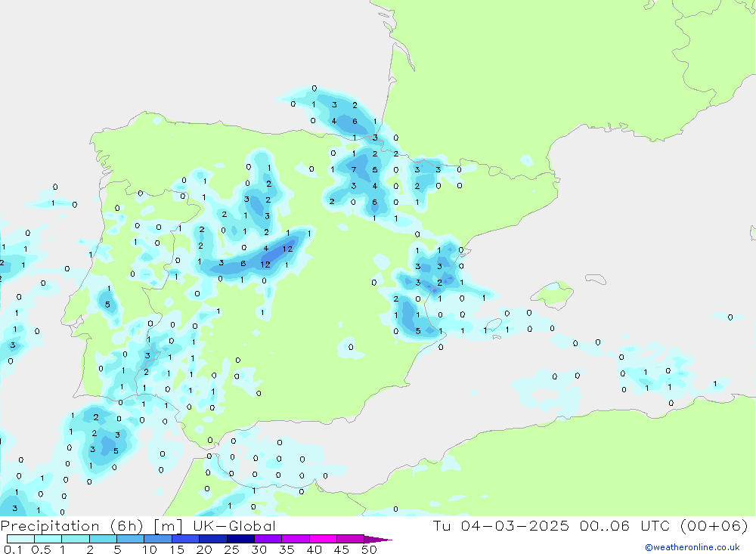
Task: Click the '45' legend scale label
Action: pyautogui.click(x=342, y=549)
